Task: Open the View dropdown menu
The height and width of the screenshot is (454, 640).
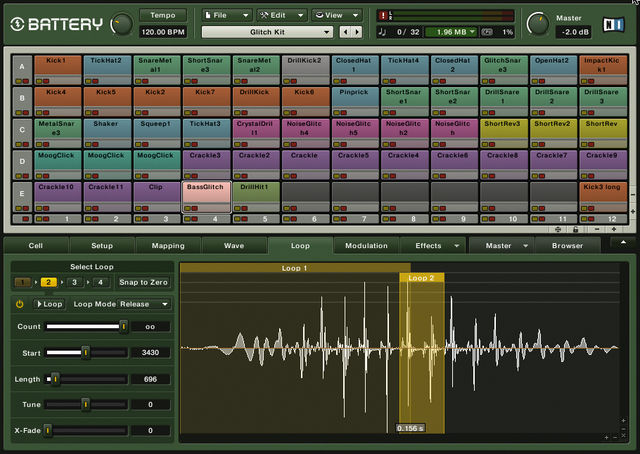Action: (337, 15)
